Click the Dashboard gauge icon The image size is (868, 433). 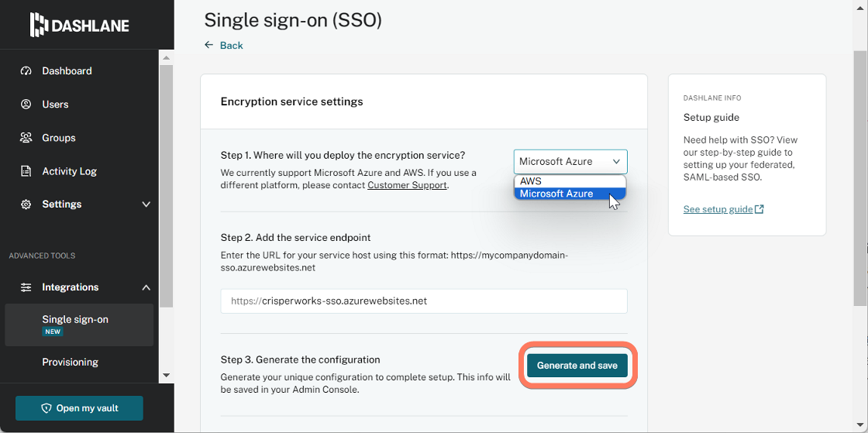click(x=26, y=70)
